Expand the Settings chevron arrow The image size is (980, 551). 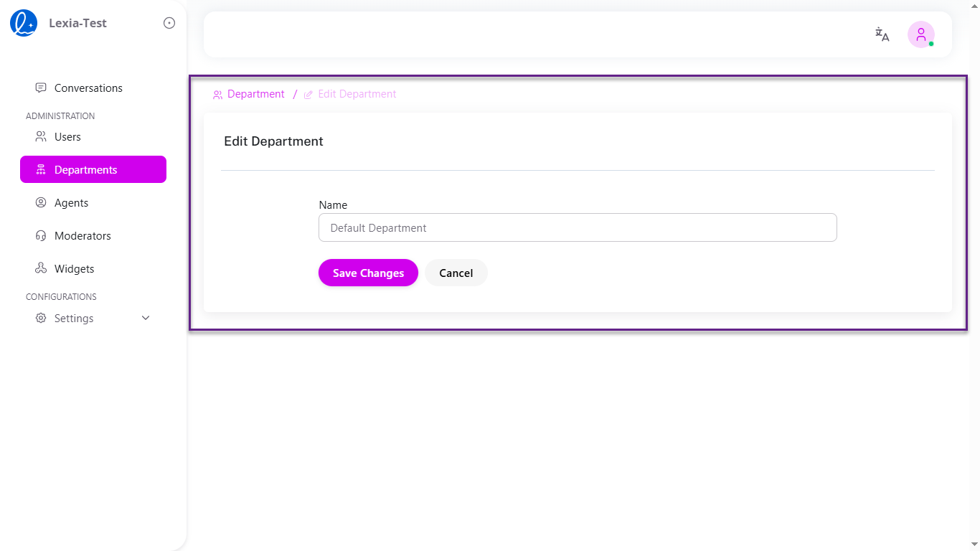point(146,318)
